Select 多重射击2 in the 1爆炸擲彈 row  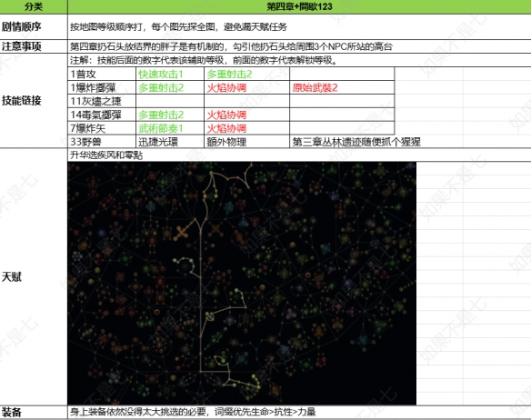click(170, 87)
